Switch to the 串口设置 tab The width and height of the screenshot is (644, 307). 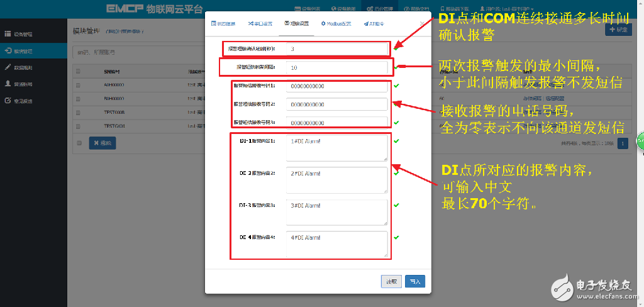coord(260,24)
